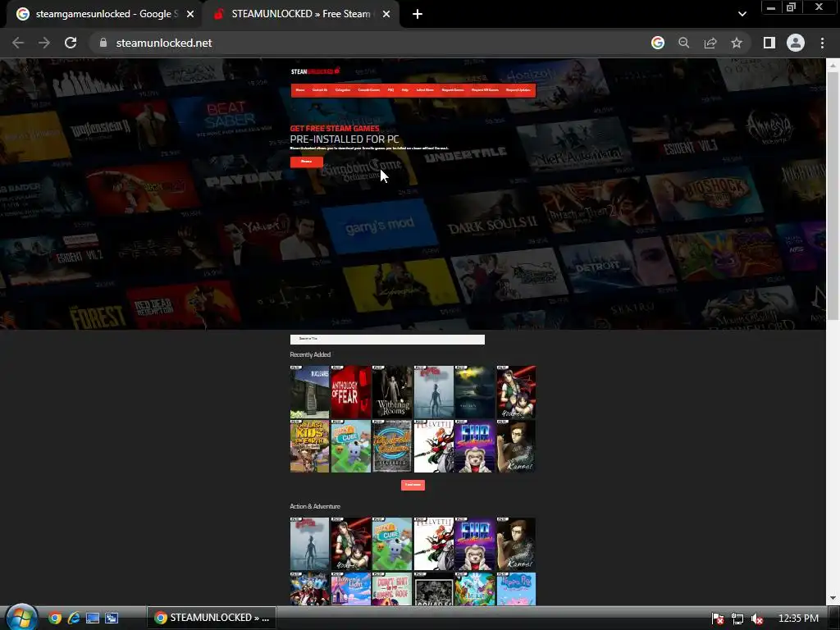Open the Helvetii thumbnail in Recently Added
This screenshot has height=630, width=840.
433,446
